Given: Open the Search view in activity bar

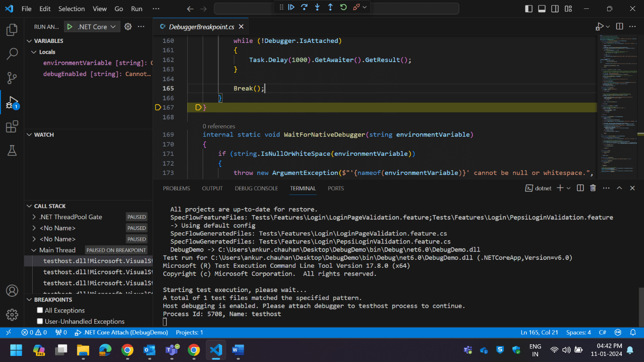Looking at the screenshot, I should pyautogui.click(x=12, y=54).
